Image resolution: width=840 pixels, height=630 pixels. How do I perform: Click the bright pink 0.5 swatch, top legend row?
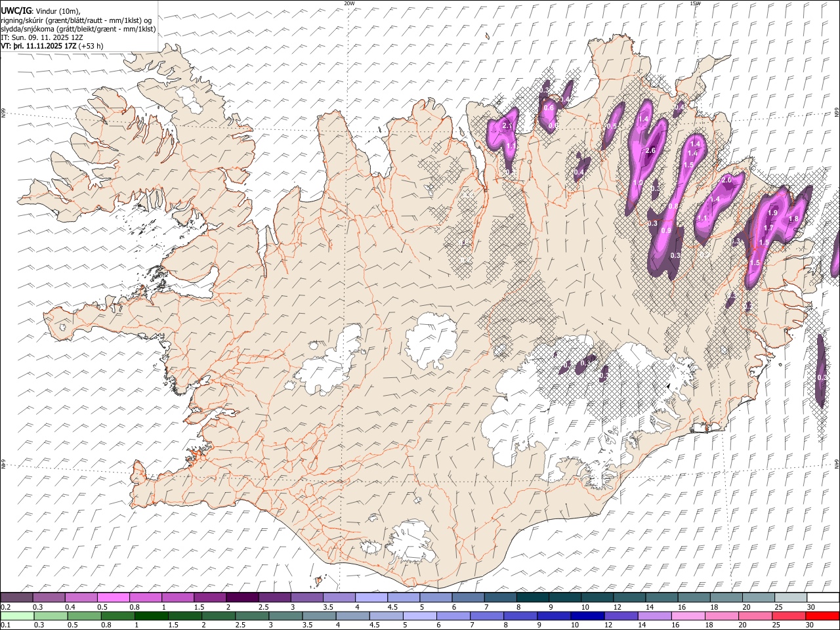coord(113,598)
